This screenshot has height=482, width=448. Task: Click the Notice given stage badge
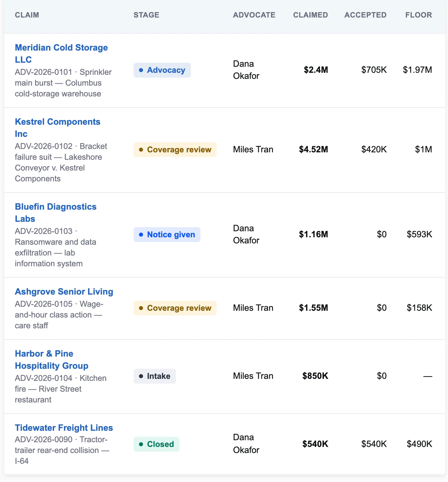167,235
